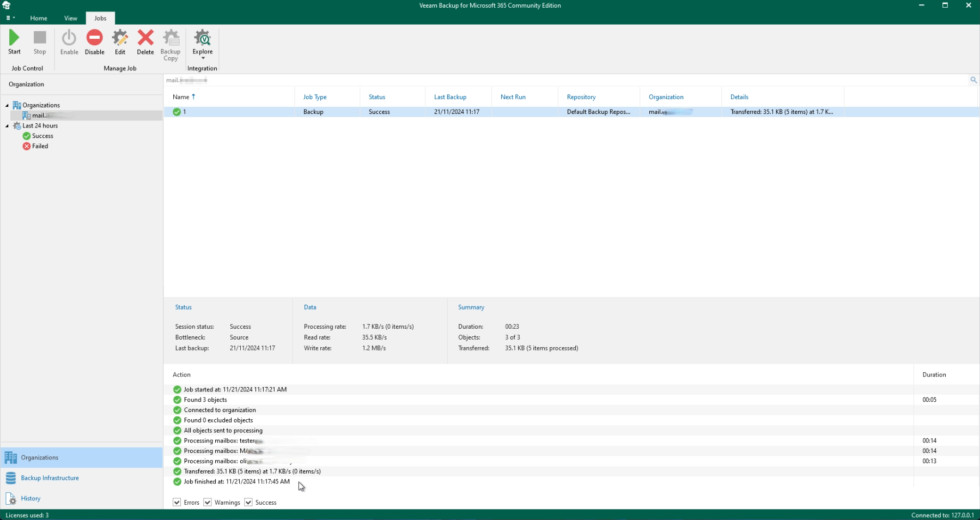
Task: Toggle the Success filter checkbox
Action: (x=248, y=502)
